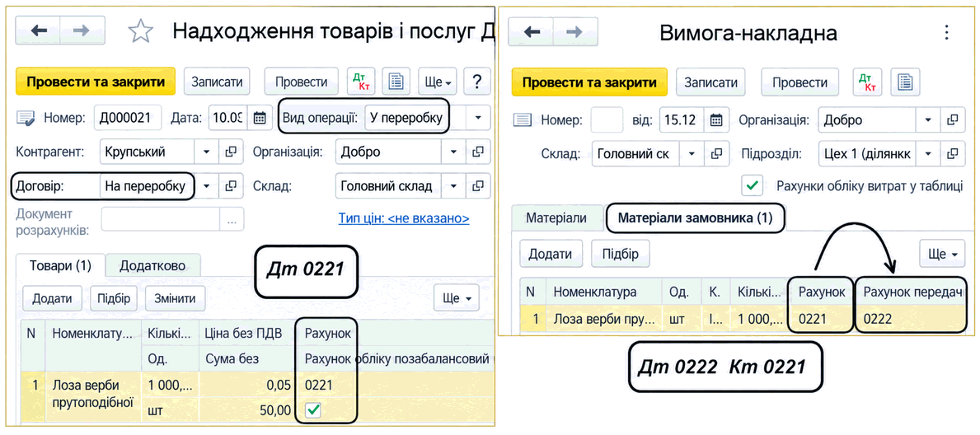
Task: Click the Документ розрахунків input field
Action: [161, 219]
